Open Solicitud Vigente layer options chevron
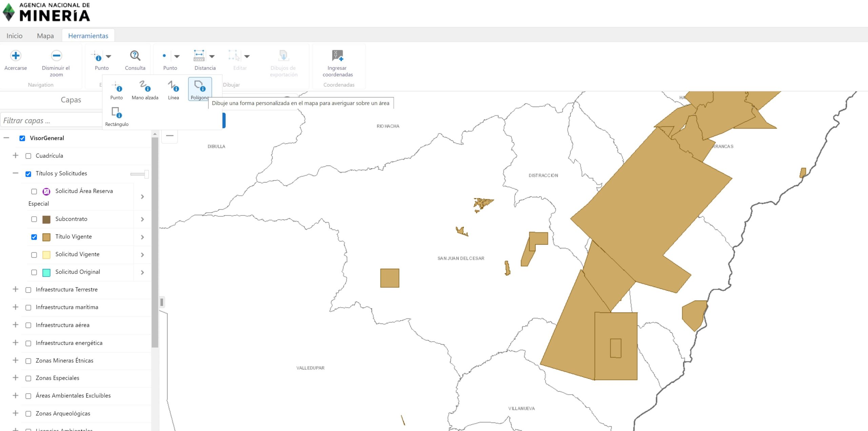Screen dimensions: 868x431 pyautogui.click(x=142, y=255)
